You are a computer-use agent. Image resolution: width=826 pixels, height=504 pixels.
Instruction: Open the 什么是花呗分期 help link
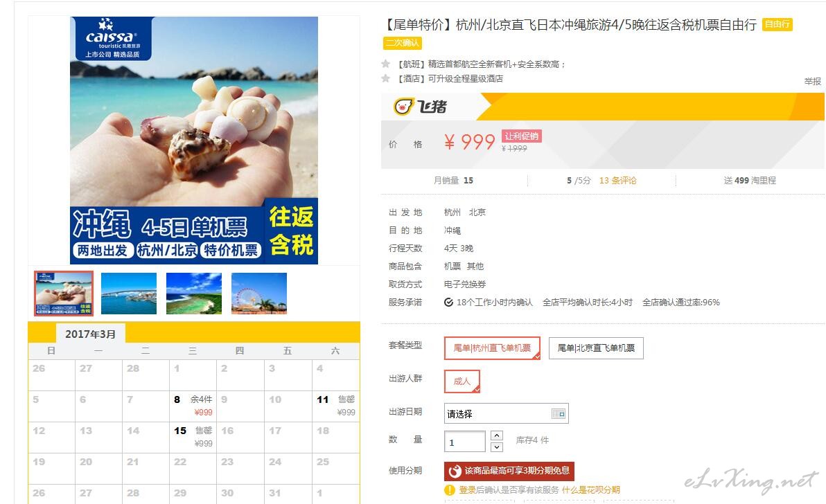click(x=591, y=489)
